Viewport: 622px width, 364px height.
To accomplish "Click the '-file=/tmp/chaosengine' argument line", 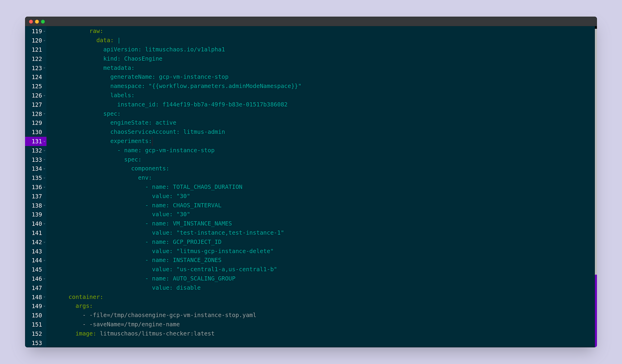I will click(x=173, y=316).
